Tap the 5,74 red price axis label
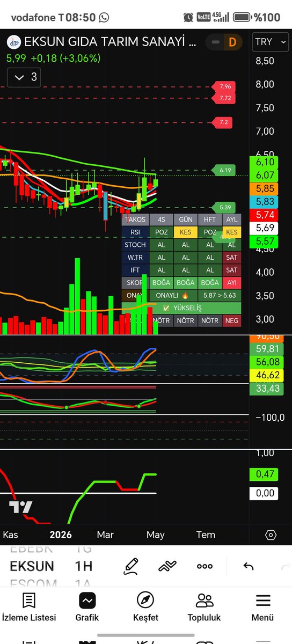The width and height of the screenshot is (292, 644). [265, 215]
